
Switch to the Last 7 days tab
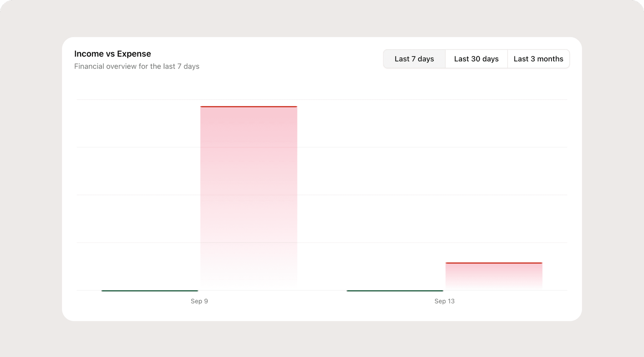pos(414,59)
